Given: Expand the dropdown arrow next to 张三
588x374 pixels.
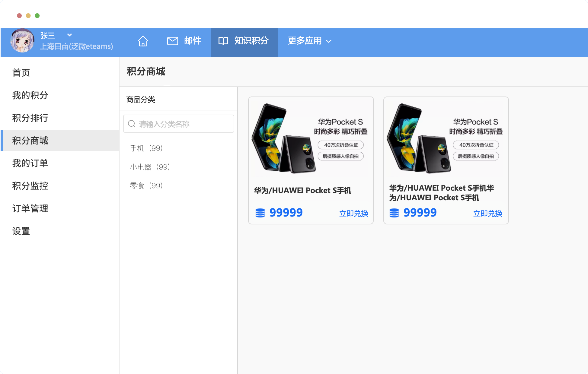Looking at the screenshot, I should click(x=69, y=35).
